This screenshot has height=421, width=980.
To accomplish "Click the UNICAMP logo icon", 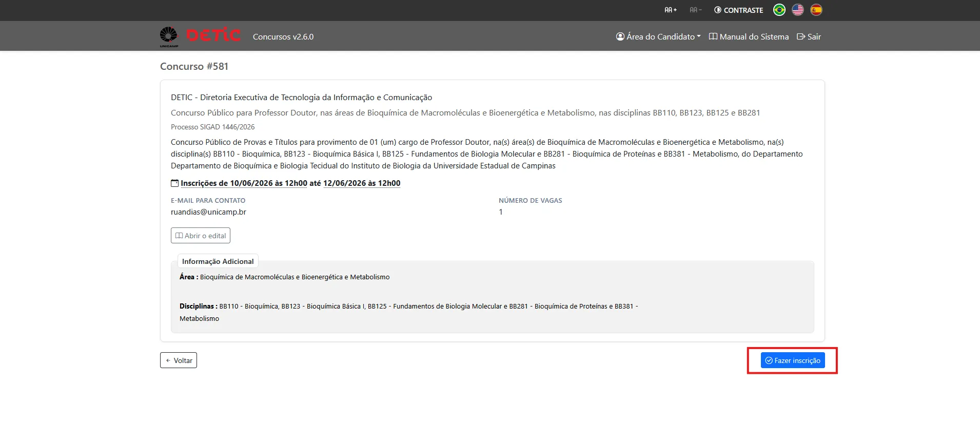I will pos(169,36).
